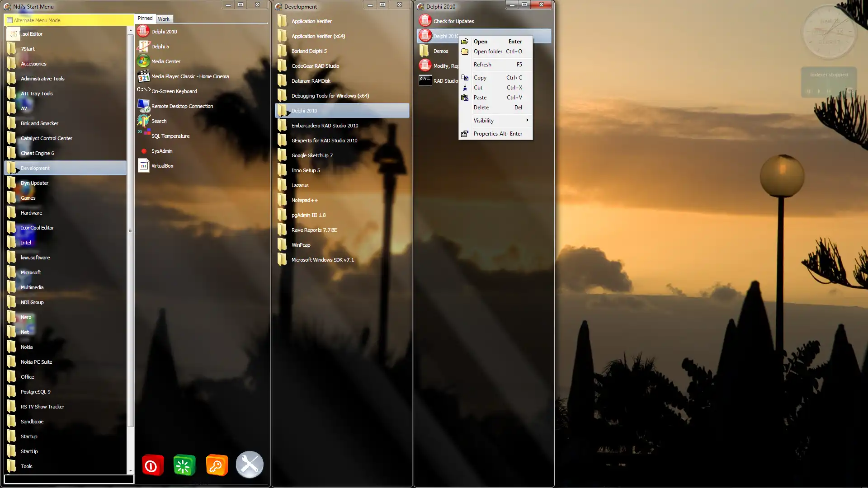Open Media Center icon
868x488 pixels.
(143, 61)
